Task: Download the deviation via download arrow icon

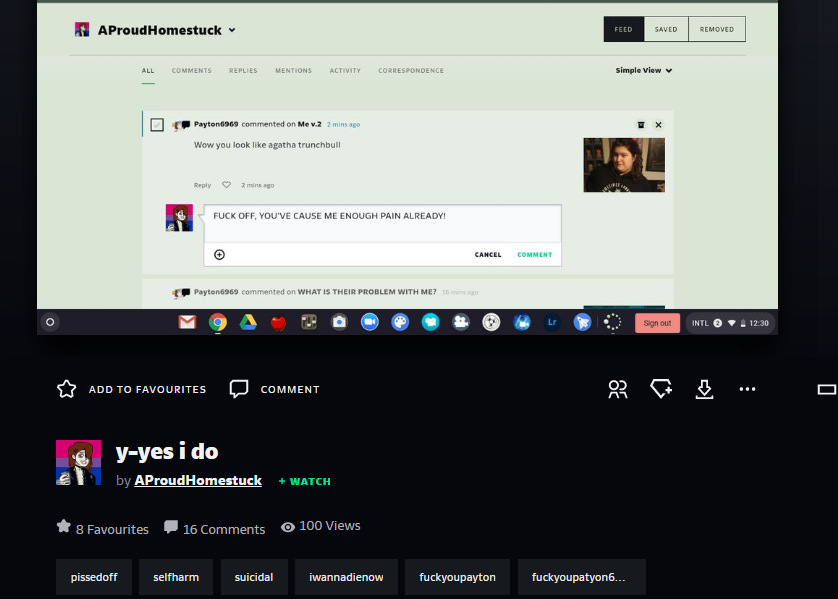Action: point(704,389)
